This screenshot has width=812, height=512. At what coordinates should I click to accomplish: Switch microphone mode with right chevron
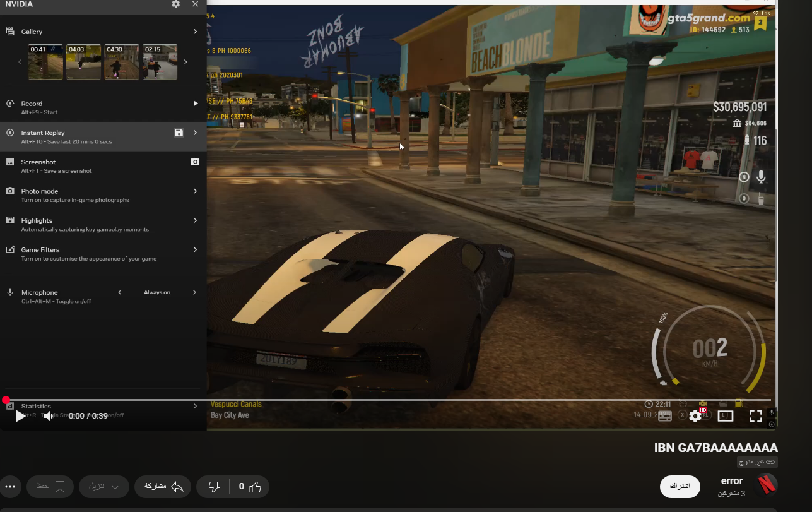(194, 292)
